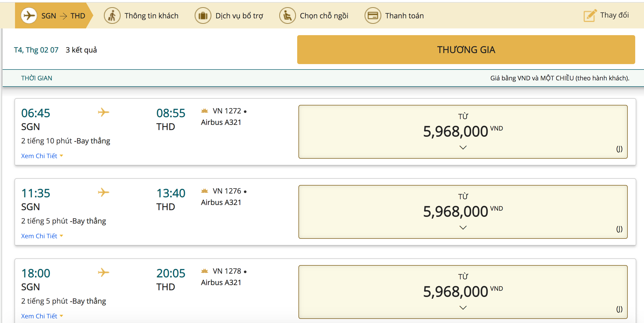The image size is (644, 323).
Task: Choose the 5,968,000 VND fare for VN 1276
Action: (x=463, y=212)
